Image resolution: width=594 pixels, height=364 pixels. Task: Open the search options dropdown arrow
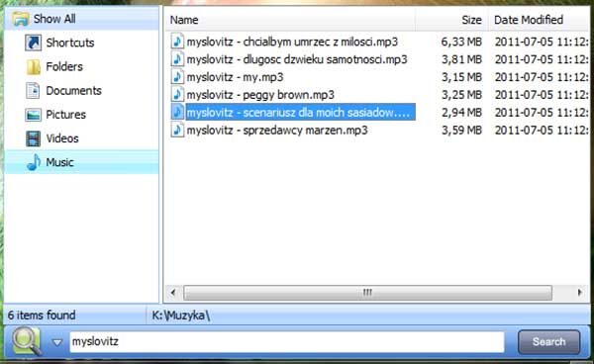pos(57,342)
